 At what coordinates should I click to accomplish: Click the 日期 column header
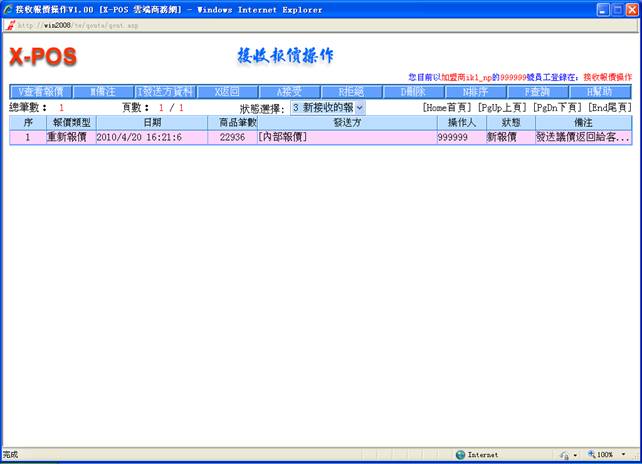(x=152, y=122)
